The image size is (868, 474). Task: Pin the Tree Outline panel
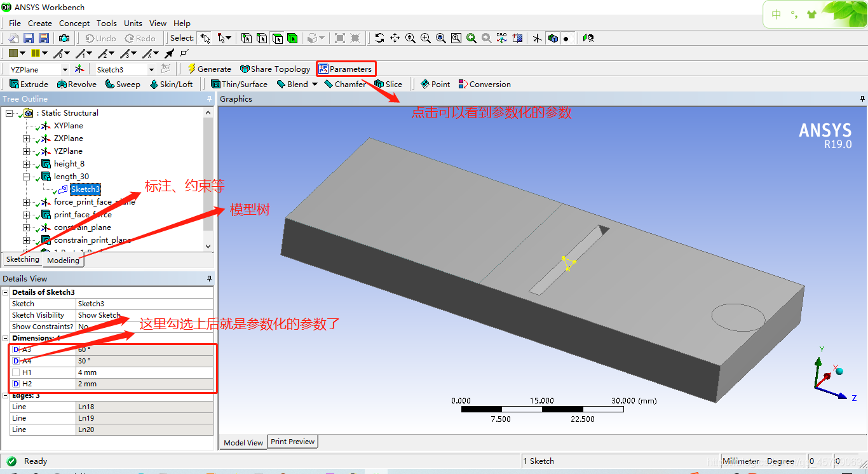209,99
